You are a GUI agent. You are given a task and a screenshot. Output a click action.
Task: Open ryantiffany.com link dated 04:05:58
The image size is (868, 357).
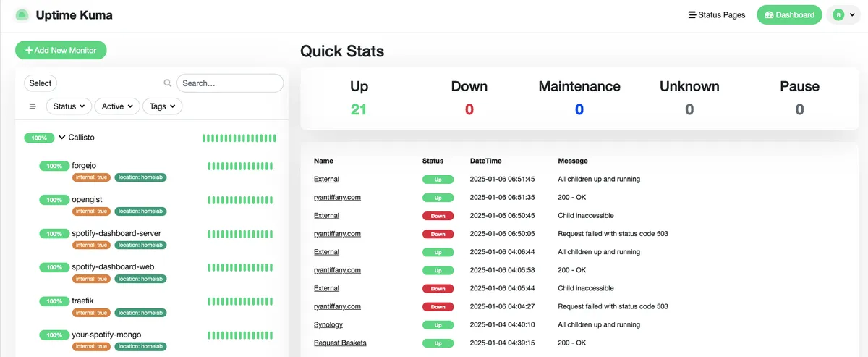tap(337, 270)
